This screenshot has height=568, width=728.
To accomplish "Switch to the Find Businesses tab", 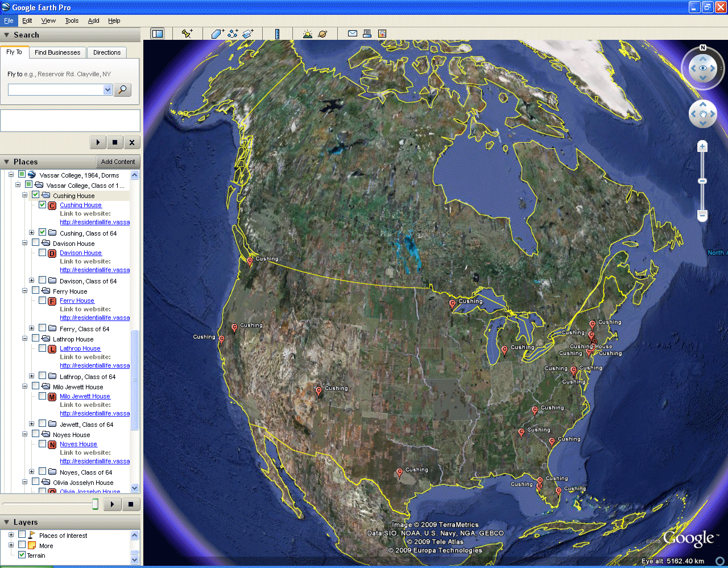I will click(57, 52).
